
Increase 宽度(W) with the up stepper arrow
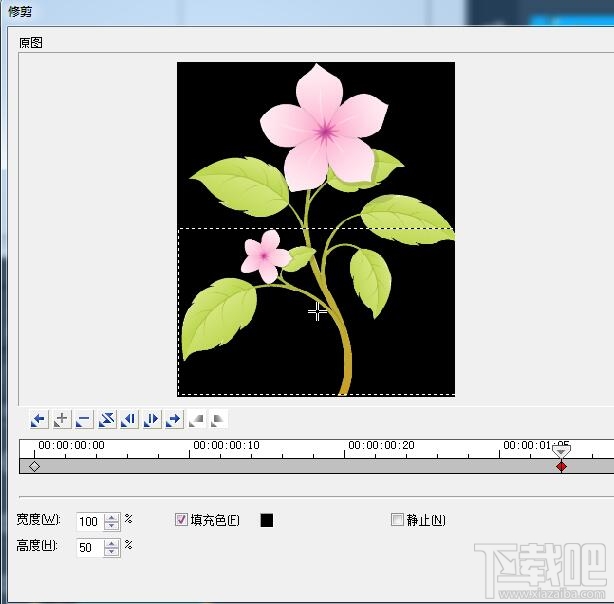(x=112, y=518)
